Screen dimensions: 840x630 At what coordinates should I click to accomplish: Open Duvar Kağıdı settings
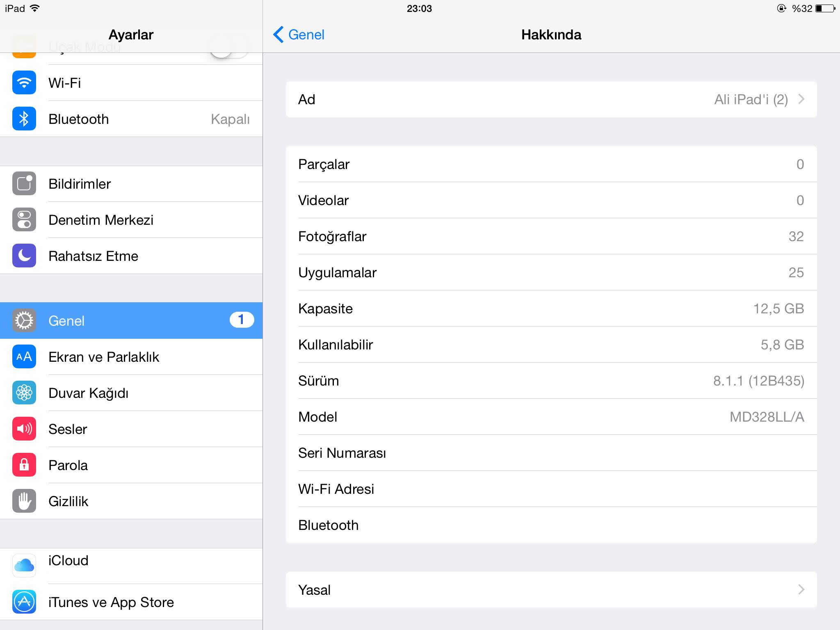tap(131, 393)
